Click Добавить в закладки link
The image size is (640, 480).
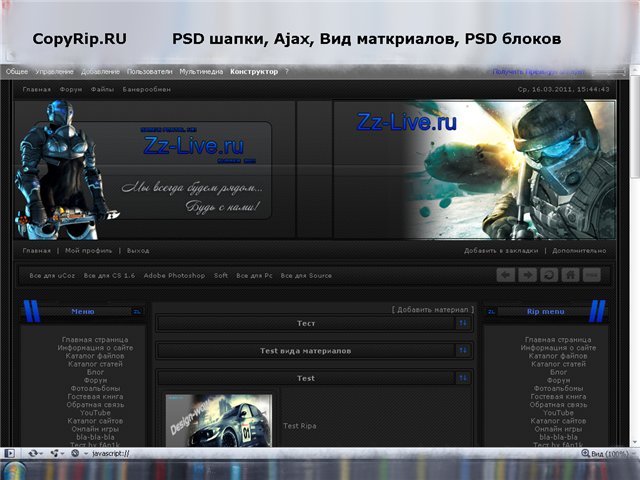point(501,251)
